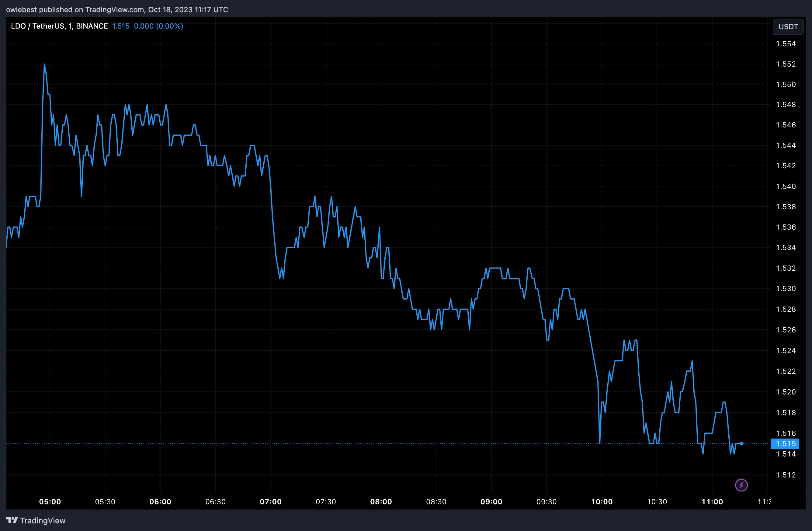
Task: Click the 1.512 price scale label
Action: pyautogui.click(x=785, y=475)
